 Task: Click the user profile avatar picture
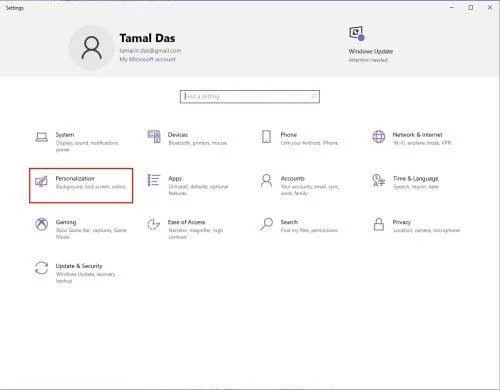(x=91, y=48)
